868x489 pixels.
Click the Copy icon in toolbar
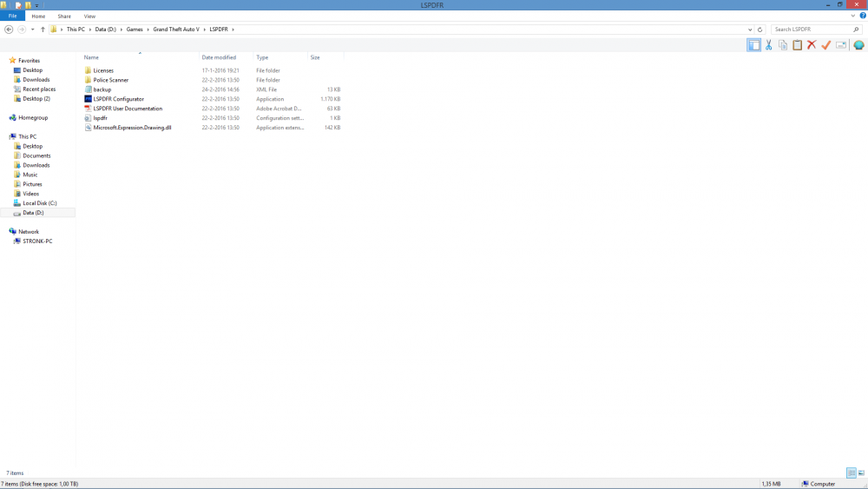(783, 45)
